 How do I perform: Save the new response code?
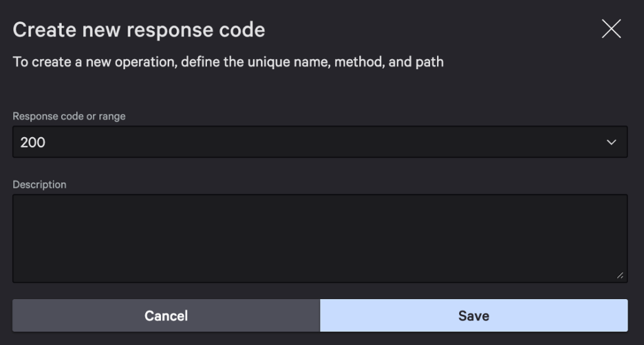click(x=474, y=315)
